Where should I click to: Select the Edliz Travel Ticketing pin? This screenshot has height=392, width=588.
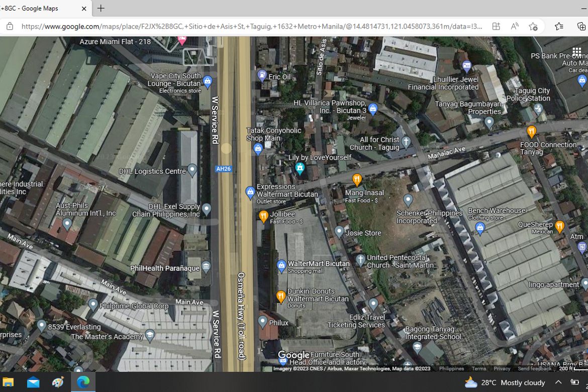[373, 304]
